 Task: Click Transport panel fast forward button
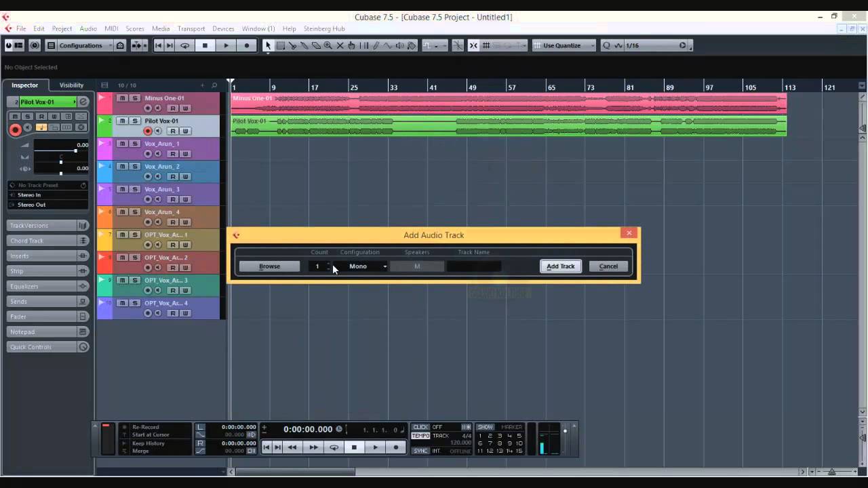coord(313,447)
